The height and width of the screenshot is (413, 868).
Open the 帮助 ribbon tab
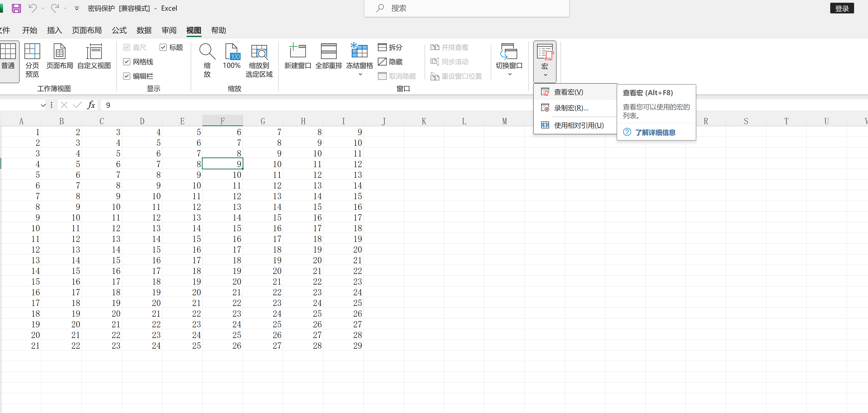click(x=218, y=30)
